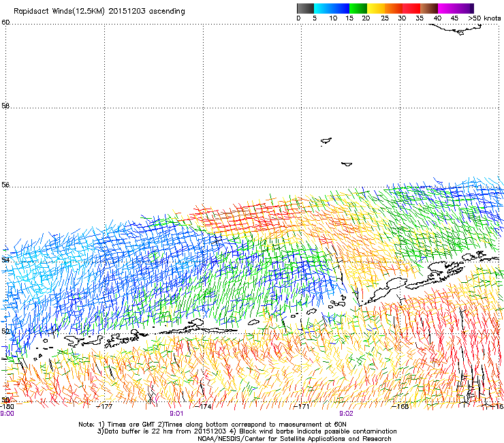Click the green 15-20 knots legend swatch
Image resolution: width=504 pixels, height=443 pixels.
(358, 8)
